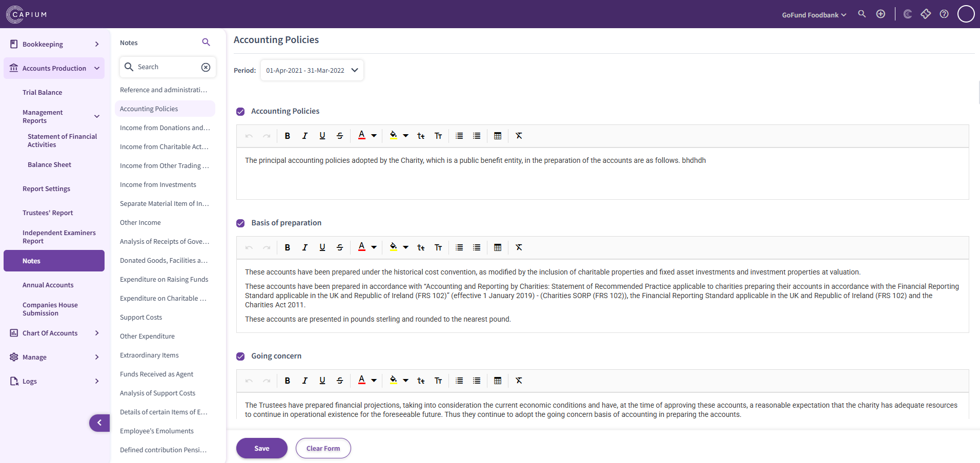
Task: Click the Clear Form button
Action: [323, 448]
